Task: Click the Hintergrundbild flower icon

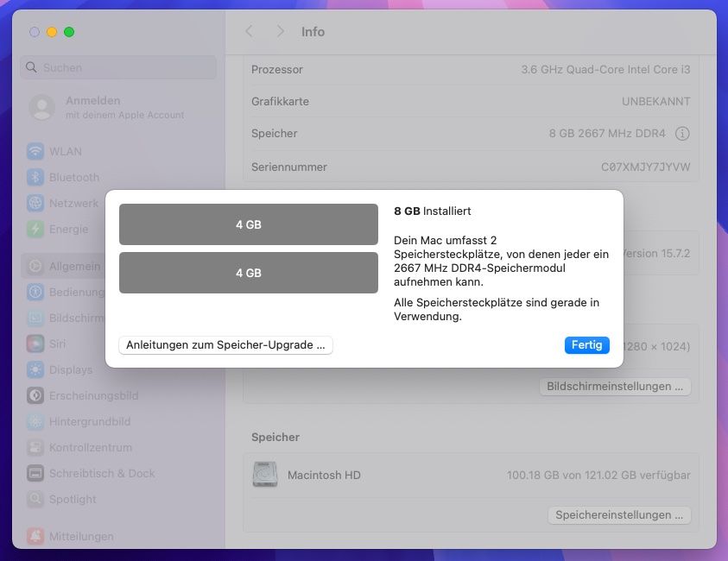Action: coord(35,421)
